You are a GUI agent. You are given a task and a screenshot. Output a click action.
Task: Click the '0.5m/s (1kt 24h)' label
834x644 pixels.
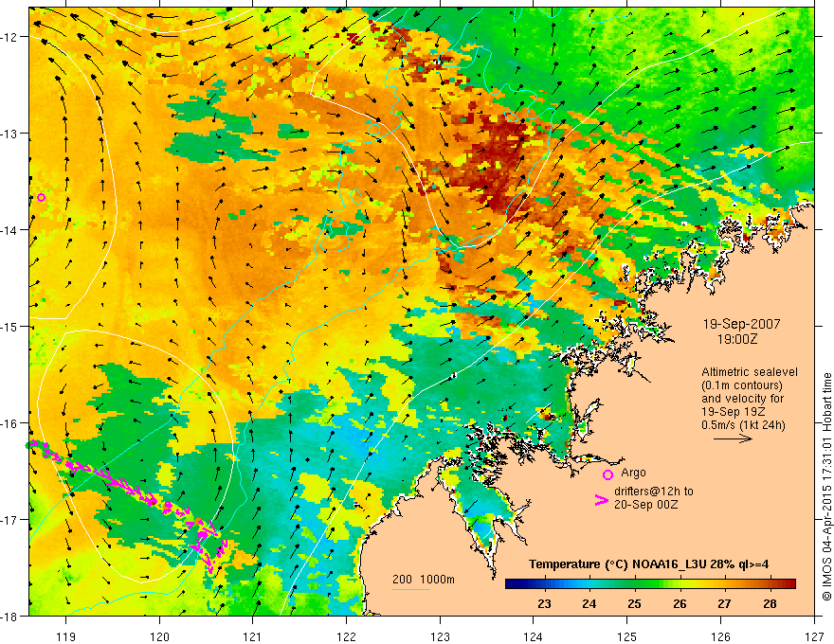(x=743, y=424)
